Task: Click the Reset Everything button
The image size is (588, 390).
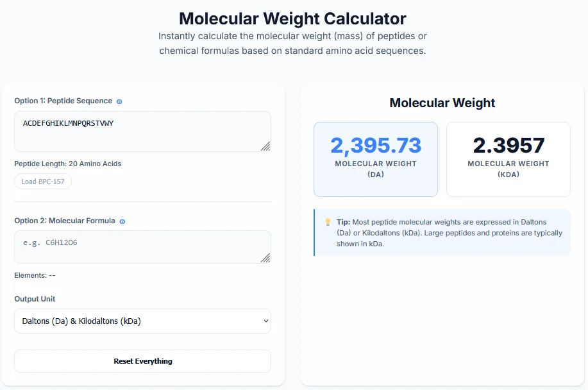Action: (142, 361)
